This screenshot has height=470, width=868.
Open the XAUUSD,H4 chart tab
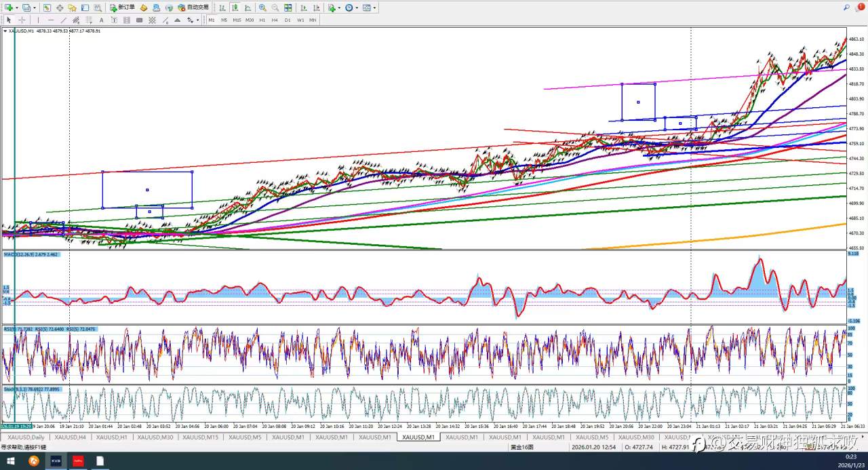pos(71,437)
